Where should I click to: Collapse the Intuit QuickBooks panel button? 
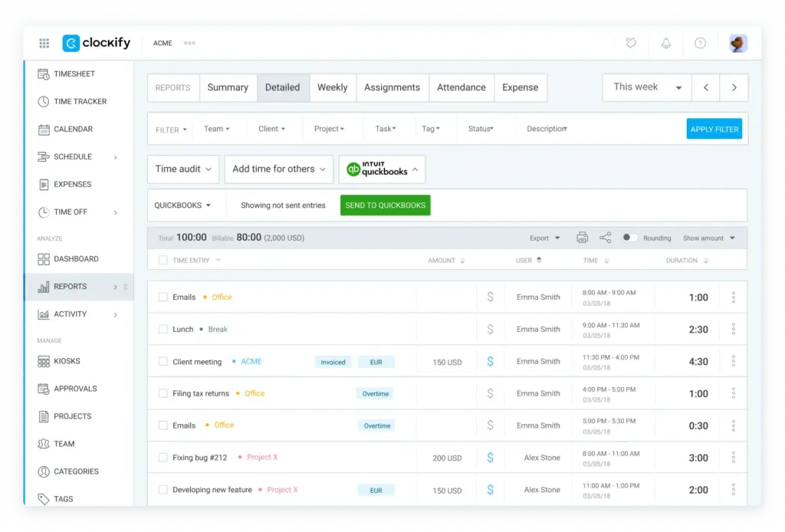click(383, 169)
